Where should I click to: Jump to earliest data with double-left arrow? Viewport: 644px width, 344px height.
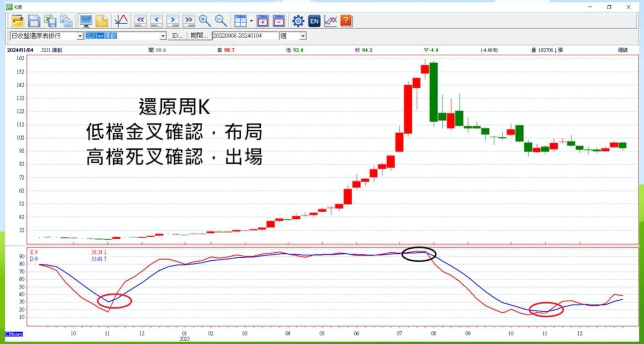coord(140,21)
